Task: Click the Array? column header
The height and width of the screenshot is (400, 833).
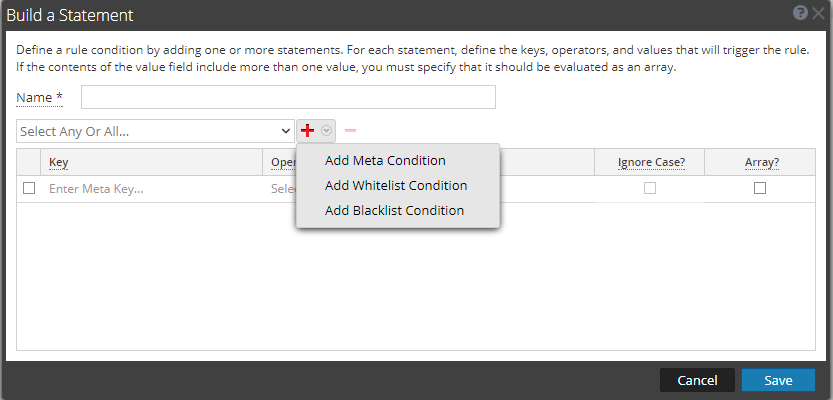Action: (760, 162)
